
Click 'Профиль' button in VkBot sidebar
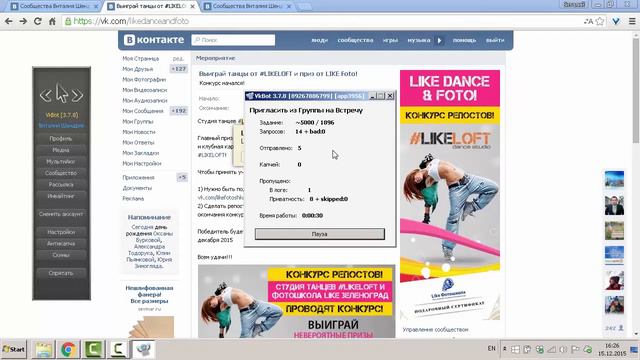click(x=61, y=138)
